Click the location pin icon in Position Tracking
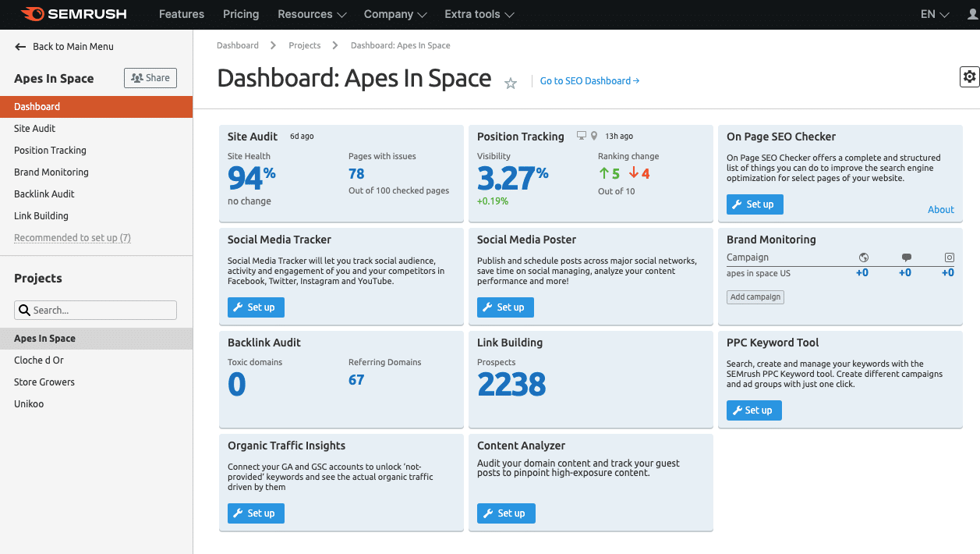The image size is (980, 554). coord(594,136)
